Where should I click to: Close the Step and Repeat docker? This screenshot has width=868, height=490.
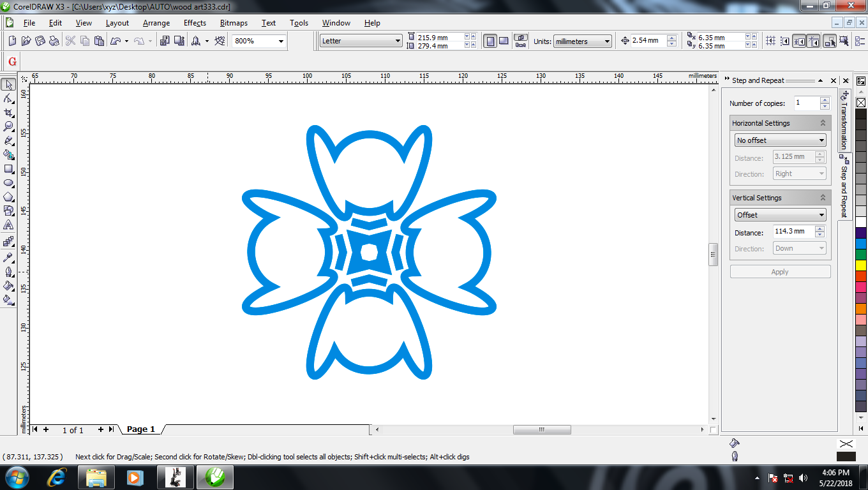click(834, 80)
